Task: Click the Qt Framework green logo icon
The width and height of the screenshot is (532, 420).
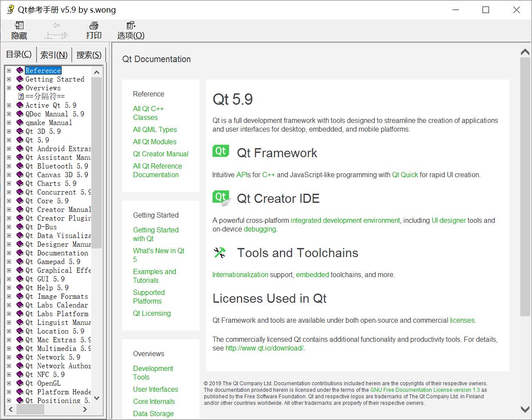Action: point(221,151)
